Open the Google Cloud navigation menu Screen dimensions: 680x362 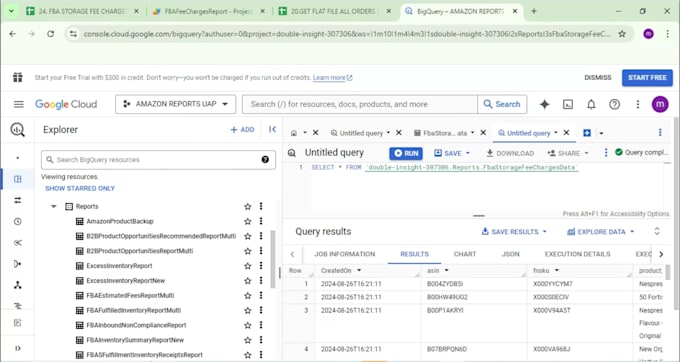click(19, 104)
